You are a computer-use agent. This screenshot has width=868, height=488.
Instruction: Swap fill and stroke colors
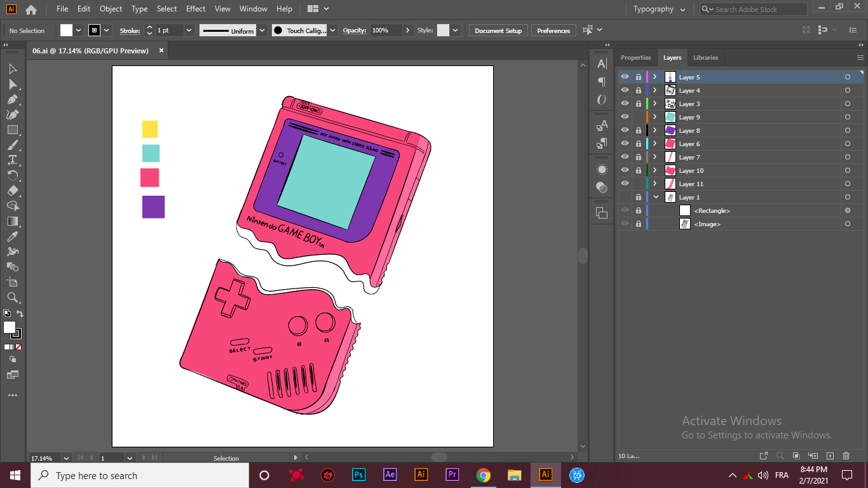coord(20,314)
